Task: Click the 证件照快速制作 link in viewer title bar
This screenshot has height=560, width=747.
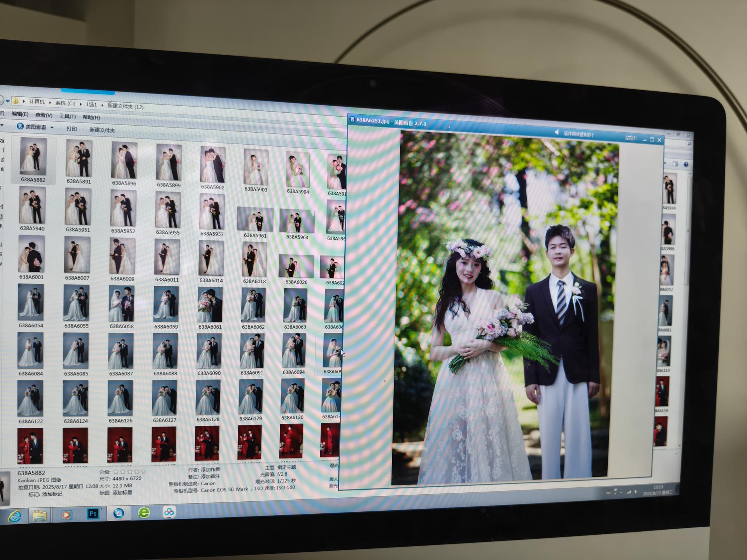Action: pos(579,134)
